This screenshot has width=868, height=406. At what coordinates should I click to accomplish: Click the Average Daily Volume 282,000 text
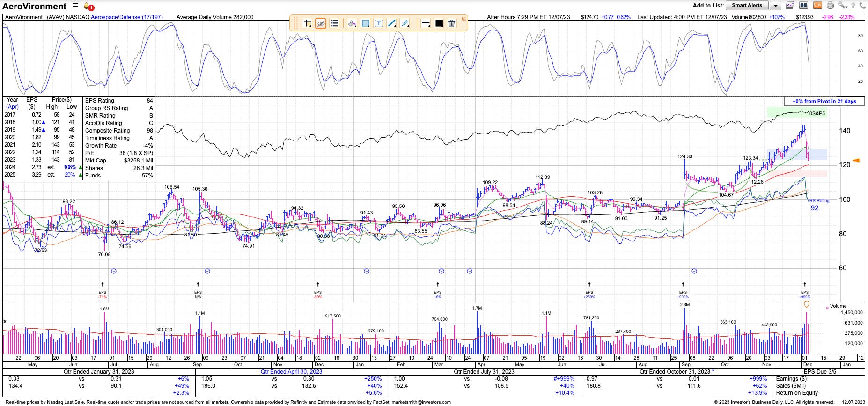click(215, 17)
